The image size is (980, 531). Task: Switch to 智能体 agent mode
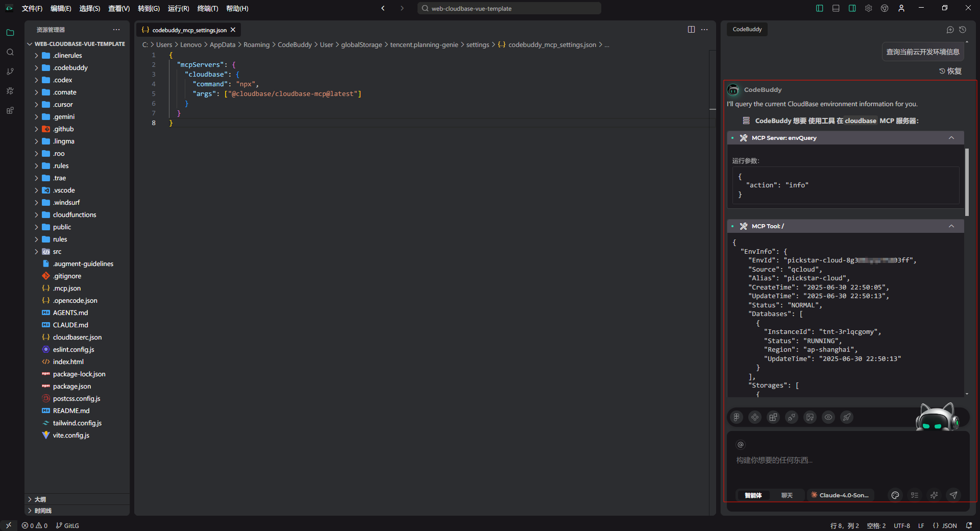(753, 495)
